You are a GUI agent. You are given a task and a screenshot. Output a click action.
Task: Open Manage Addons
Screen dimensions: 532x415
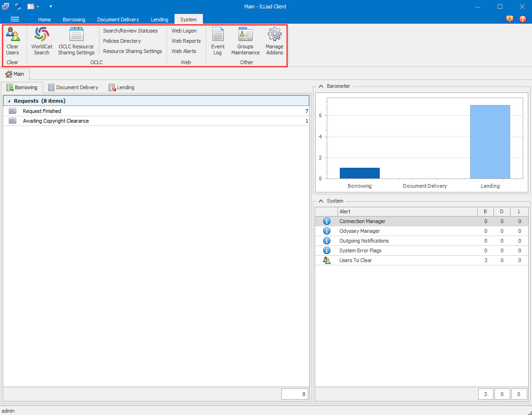point(274,41)
